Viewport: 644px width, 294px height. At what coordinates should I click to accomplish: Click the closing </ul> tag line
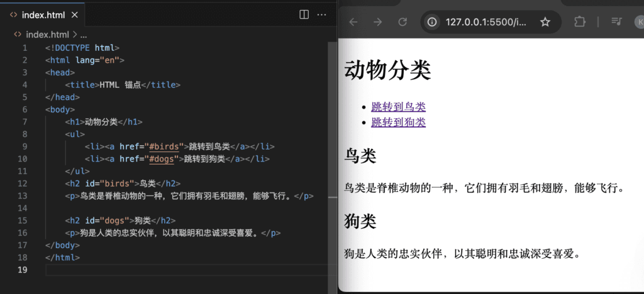pyautogui.click(x=77, y=171)
